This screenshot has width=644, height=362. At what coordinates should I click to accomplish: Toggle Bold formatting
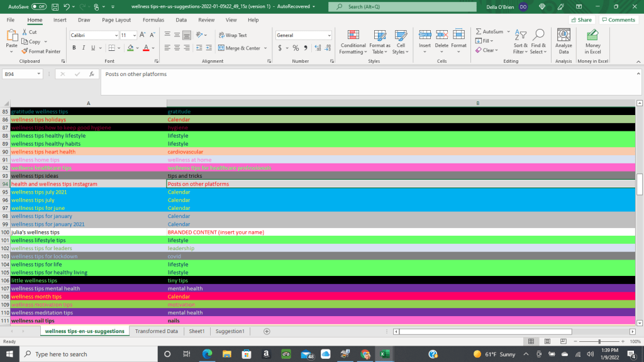pyautogui.click(x=74, y=48)
